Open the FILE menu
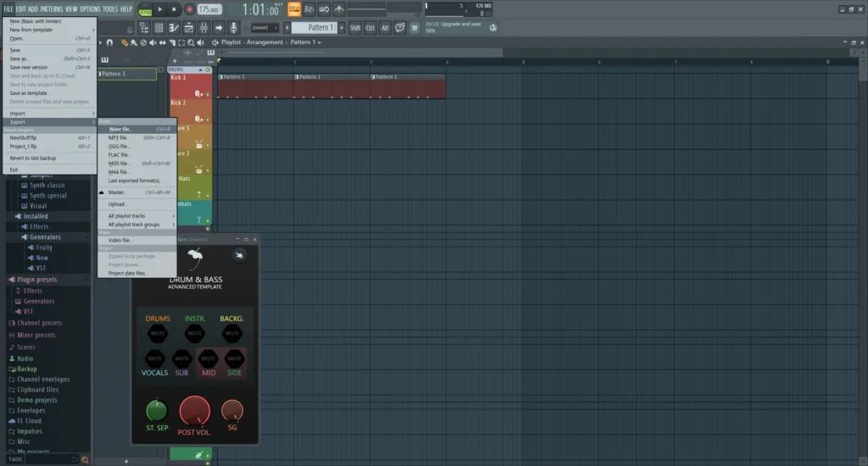Viewport: 868px width, 466px height. coord(8,8)
